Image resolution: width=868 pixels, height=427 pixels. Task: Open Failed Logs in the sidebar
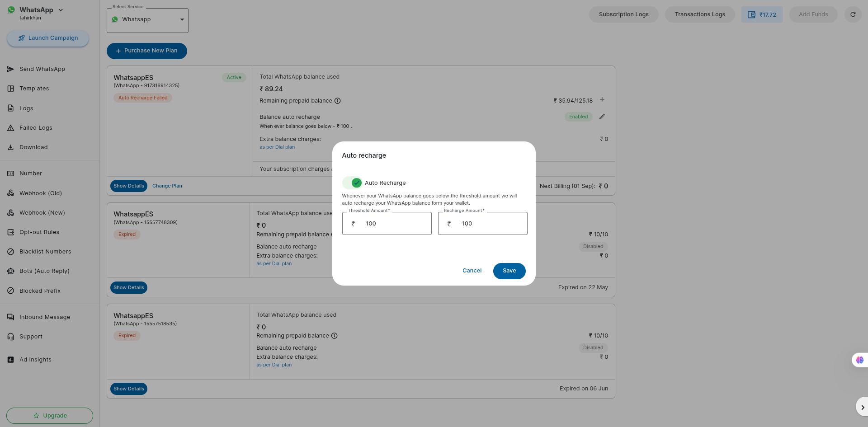coord(36,128)
